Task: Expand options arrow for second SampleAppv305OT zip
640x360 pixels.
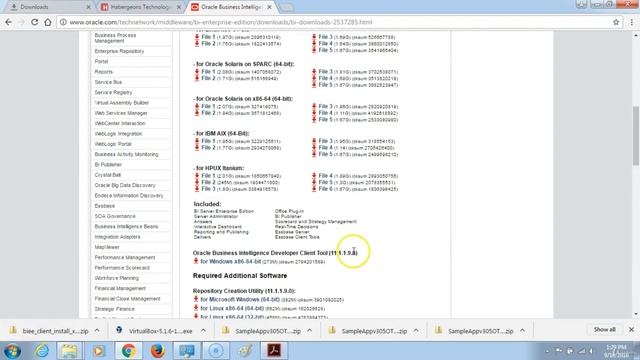Action: [416, 331]
